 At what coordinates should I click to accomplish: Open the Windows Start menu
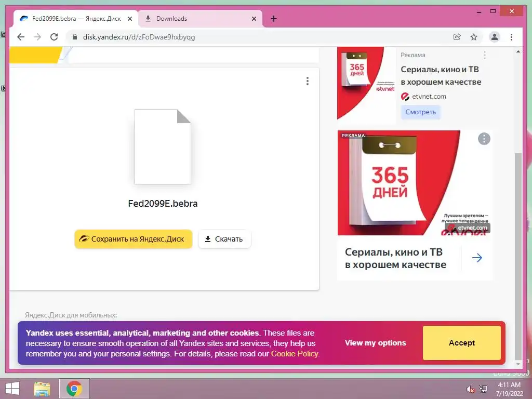12,389
